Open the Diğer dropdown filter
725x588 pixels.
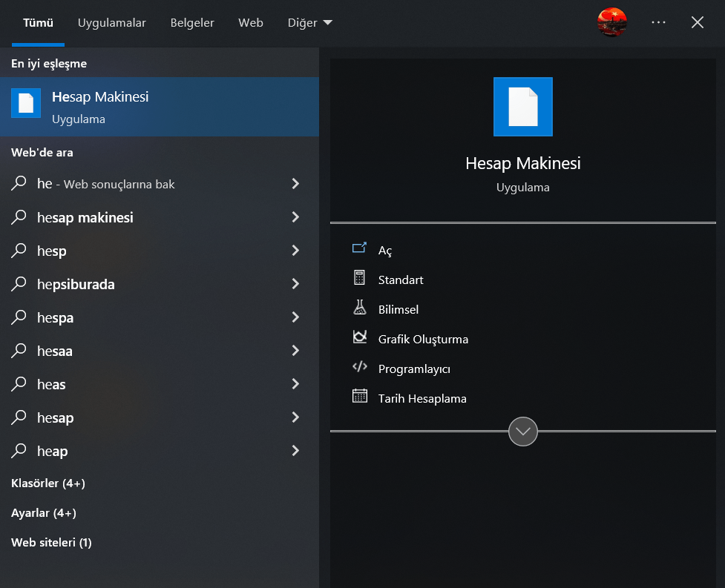point(309,23)
